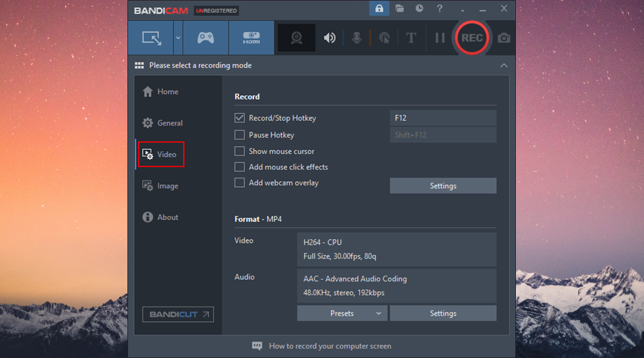The image size is (644, 358).
Task: Click the F12 hotkey input field
Action: point(443,118)
